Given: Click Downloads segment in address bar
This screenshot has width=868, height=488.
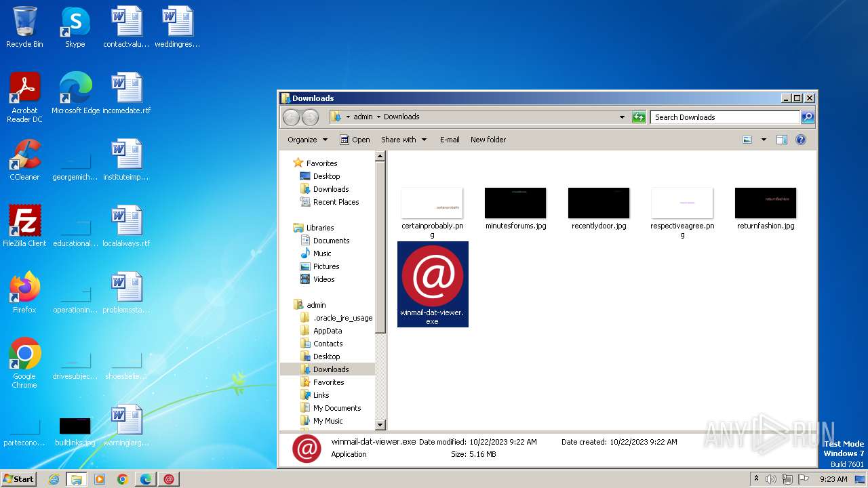Looking at the screenshot, I should point(401,117).
